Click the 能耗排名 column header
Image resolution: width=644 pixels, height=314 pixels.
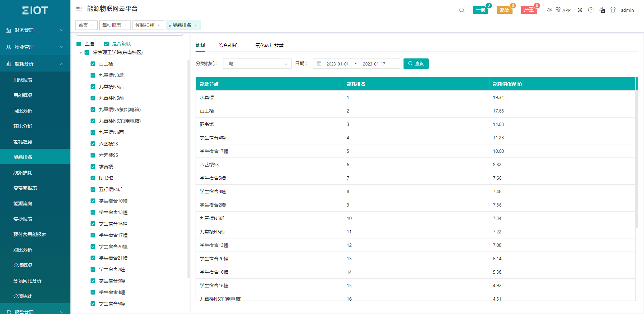click(416, 84)
